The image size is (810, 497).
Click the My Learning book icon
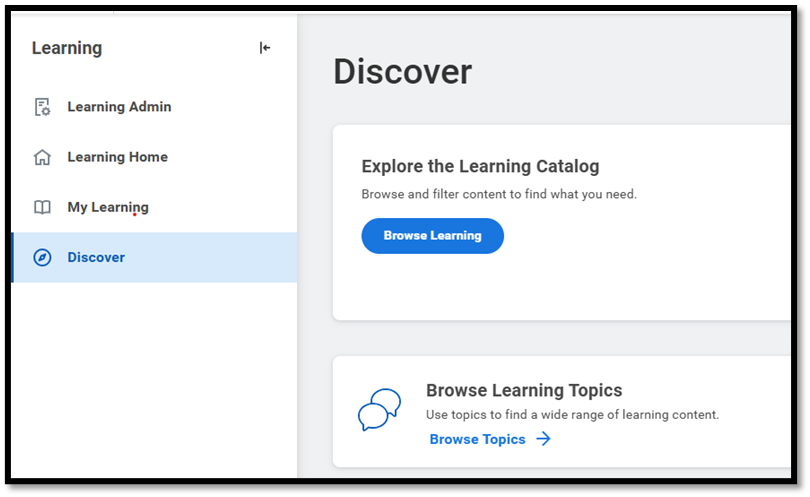(42, 207)
